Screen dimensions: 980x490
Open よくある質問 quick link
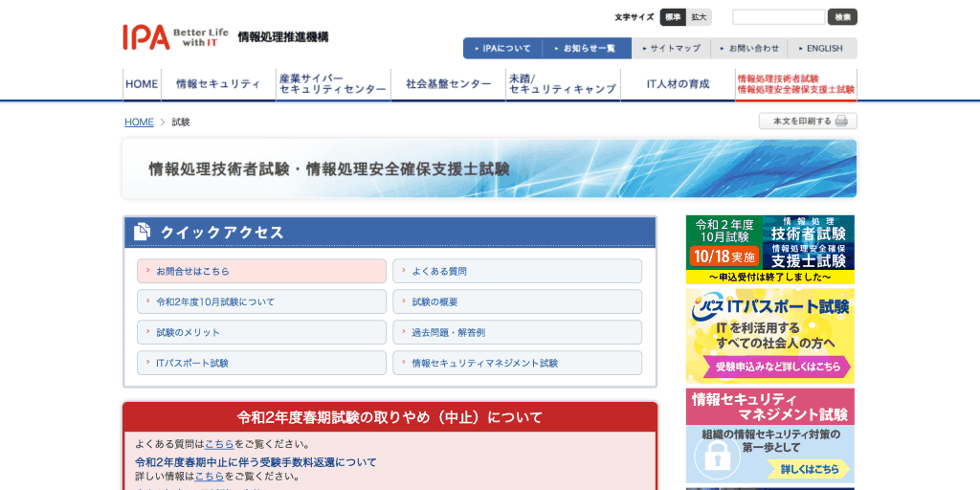coord(518,271)
